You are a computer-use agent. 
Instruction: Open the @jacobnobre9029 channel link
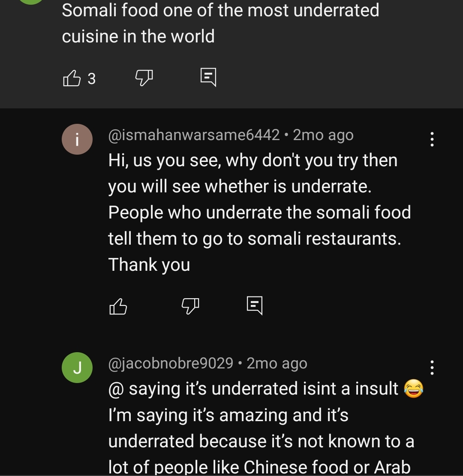point(171,363)
